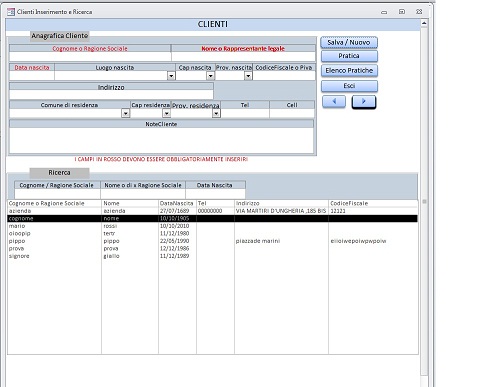Click the Indirizzo input field
Image resolution: width=504 pixels, height=387 pixels.
point(111,95)
